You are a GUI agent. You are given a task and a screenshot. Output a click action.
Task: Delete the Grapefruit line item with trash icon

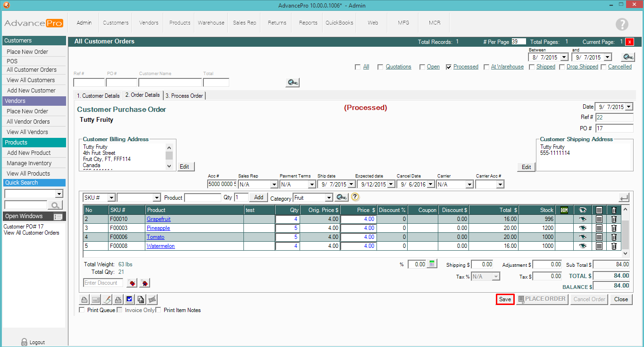[614, 219]
